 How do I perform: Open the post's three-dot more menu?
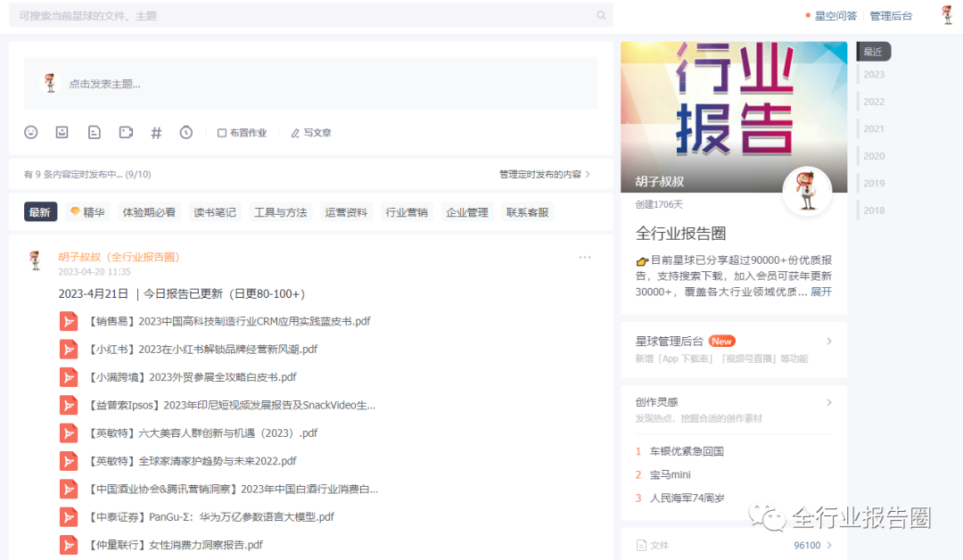585,258
